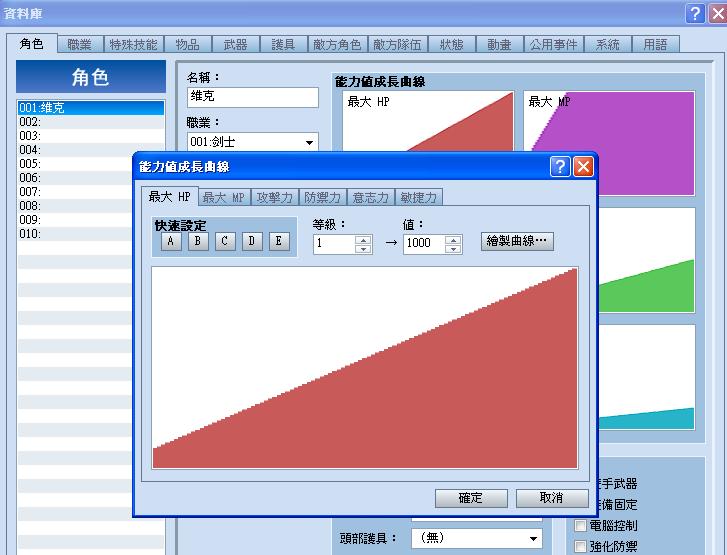Switch to the 防禦力 curve tab
727x555 pixels.
(323, 198)
